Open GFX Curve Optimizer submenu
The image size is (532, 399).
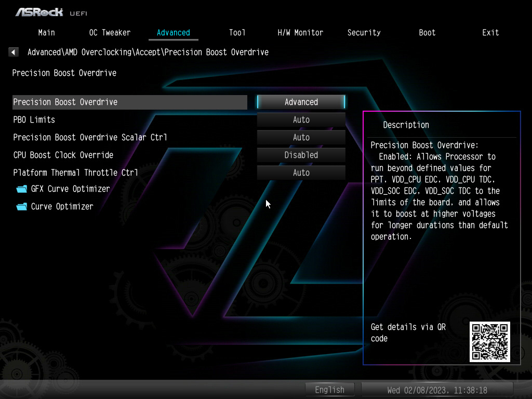[70, 189]
